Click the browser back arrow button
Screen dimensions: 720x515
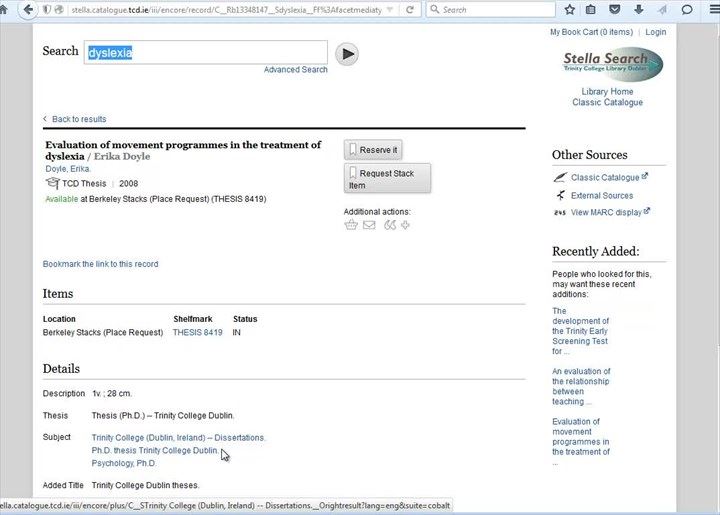point(25,10)
